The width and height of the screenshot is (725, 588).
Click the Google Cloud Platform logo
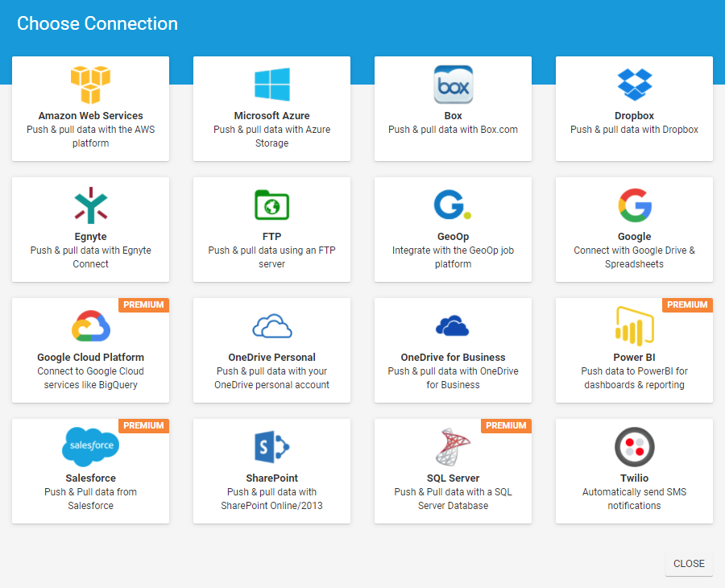[x=90, y=326]
